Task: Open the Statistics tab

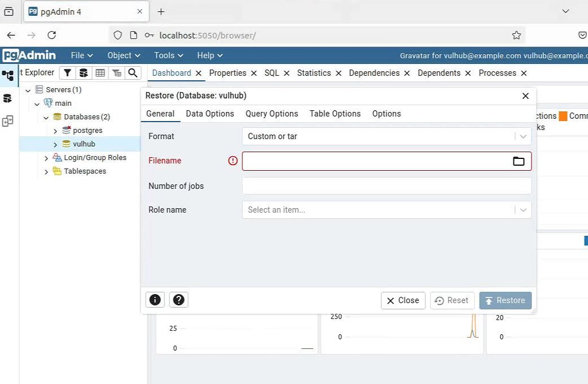Action: [314, 73]
